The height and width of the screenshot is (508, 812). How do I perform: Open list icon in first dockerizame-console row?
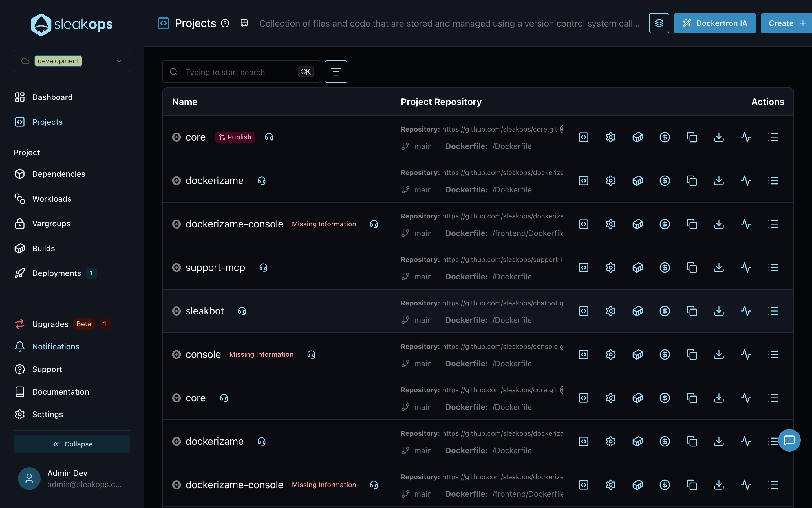773,224
